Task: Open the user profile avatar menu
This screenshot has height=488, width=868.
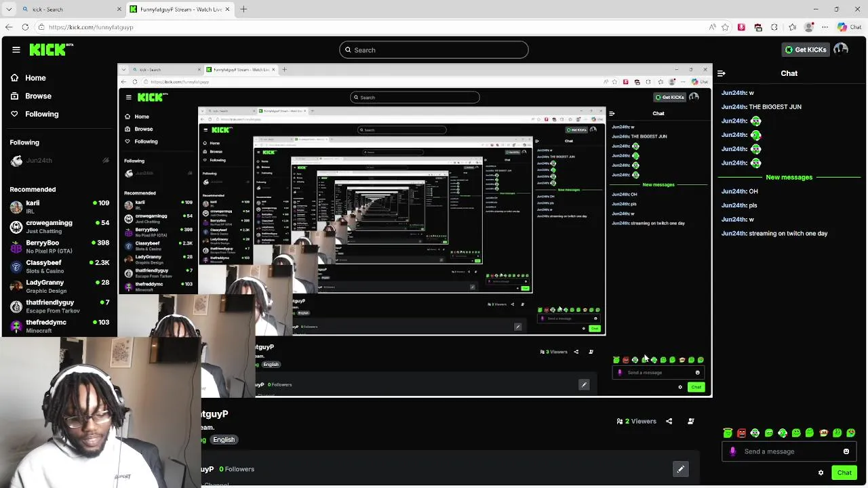Action: pyautogui.click(x=841, y=49)
